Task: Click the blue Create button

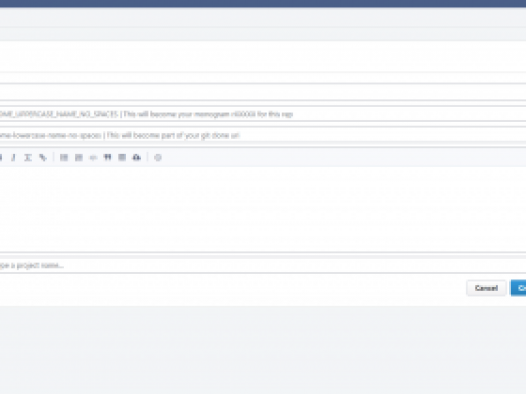Action: (519, 288)
